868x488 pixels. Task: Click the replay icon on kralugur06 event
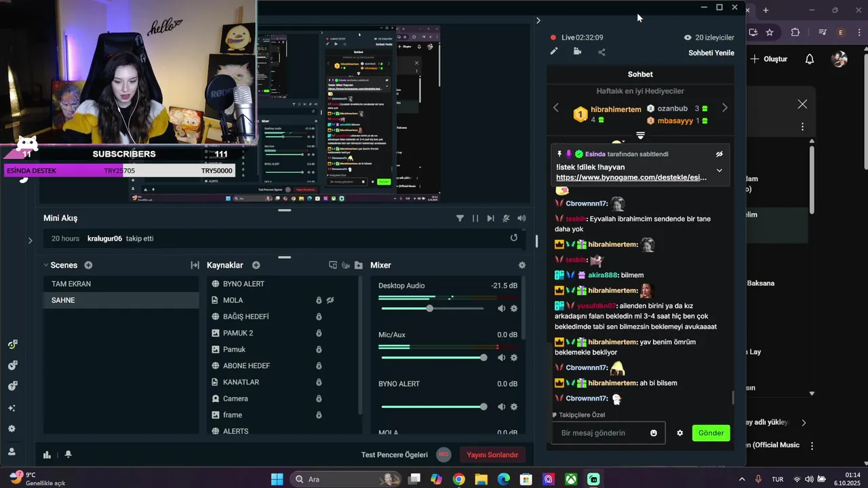(x=513, y=238)
